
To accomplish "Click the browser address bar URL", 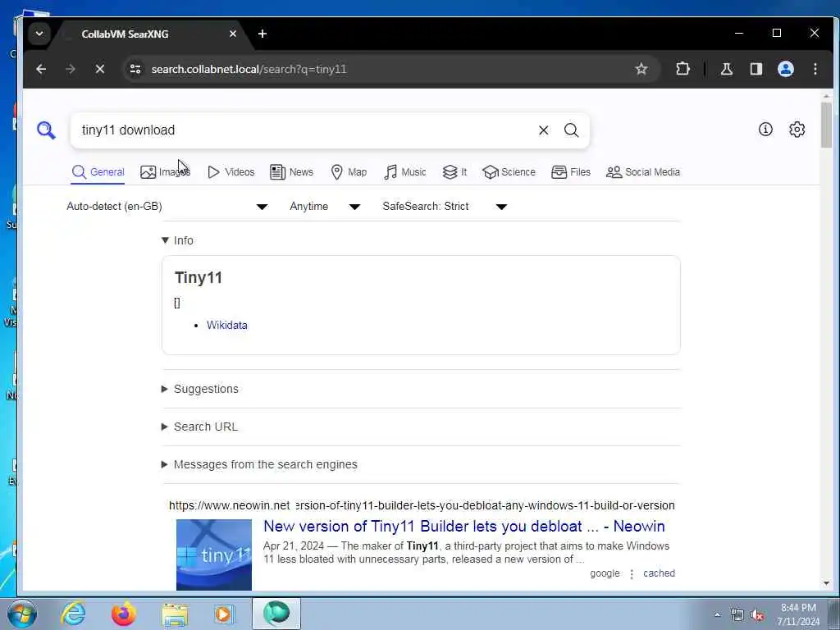I will pyautogui.click(x=249, y=69).
